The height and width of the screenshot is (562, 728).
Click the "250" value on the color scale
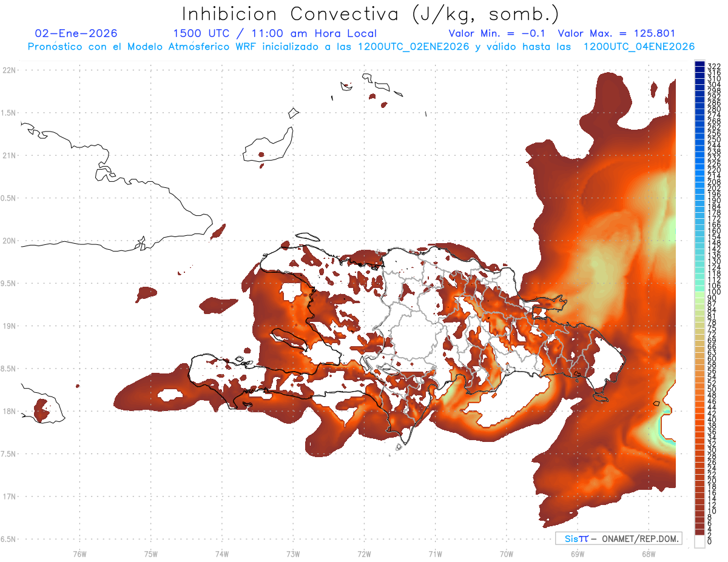tap(713, 140)
